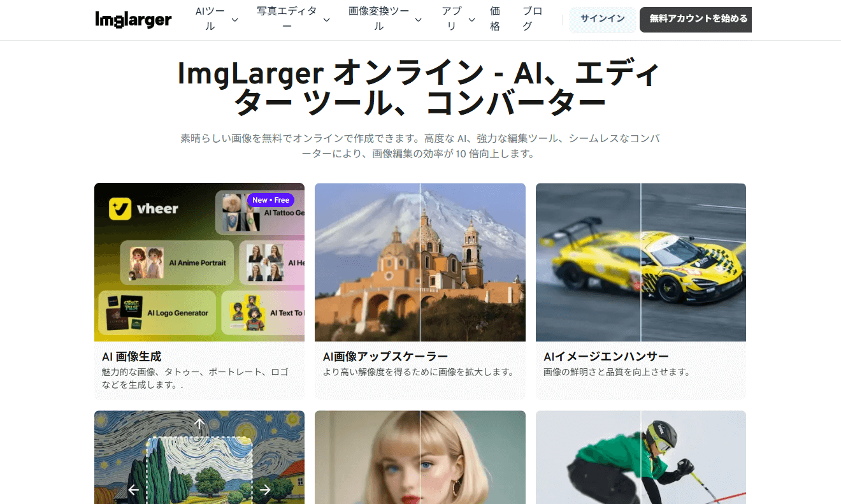The width and height of the screenshot is (841, 504).
Task: Expand the 画像変換ツール chevron arrow
Action: coord(418,20)
